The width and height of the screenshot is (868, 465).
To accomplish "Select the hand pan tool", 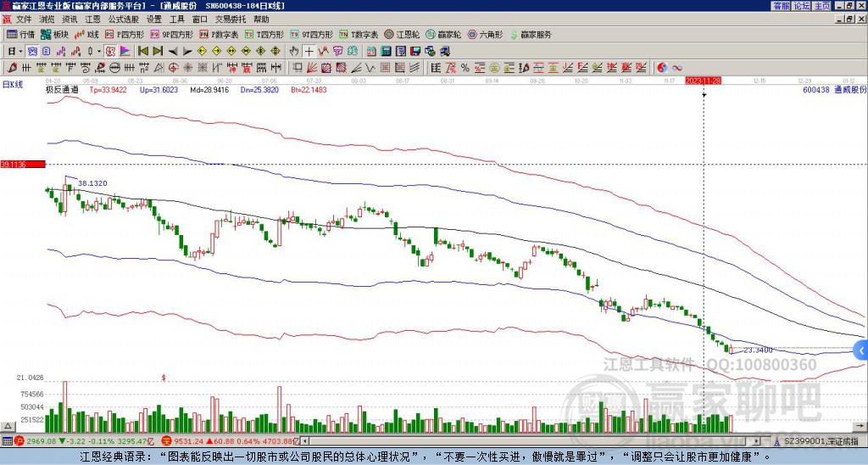I will pyautogui.click(x=294, y=51).
